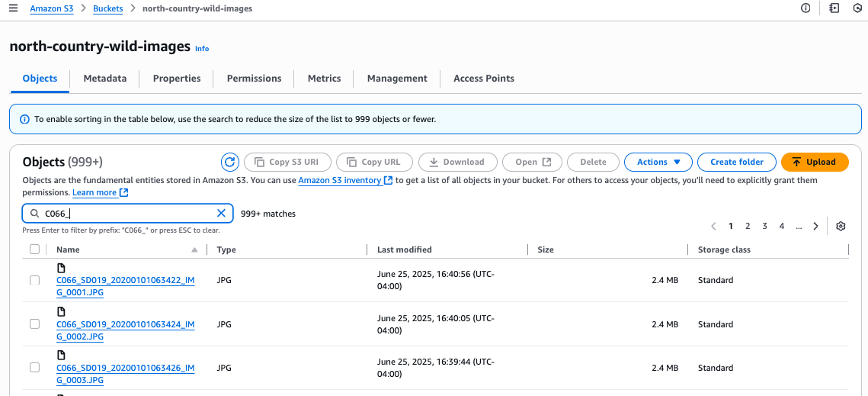Click the file icon above IMG_0002.JPG

coord(61,312)
